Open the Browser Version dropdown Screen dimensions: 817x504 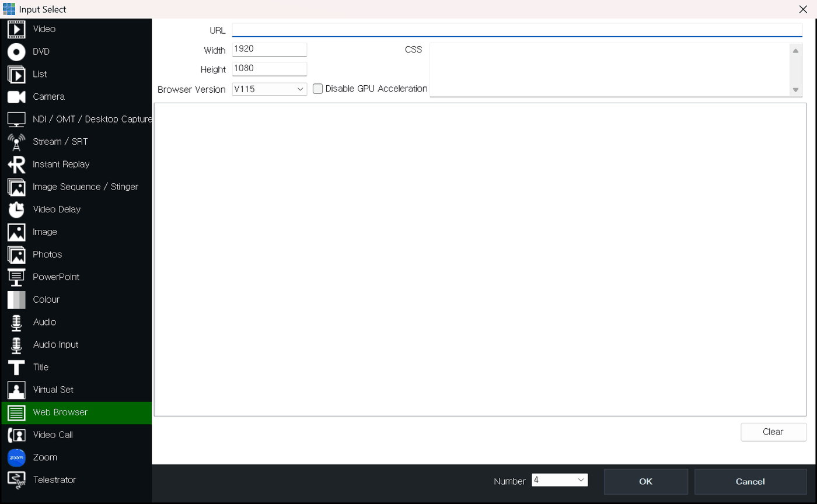tap(270, 89)
